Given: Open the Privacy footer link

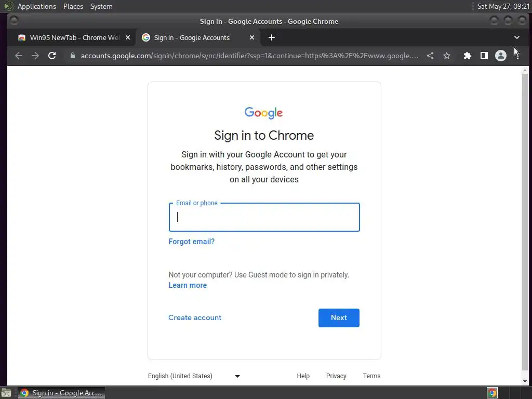Looking at the screenshot, I should 336,376.
